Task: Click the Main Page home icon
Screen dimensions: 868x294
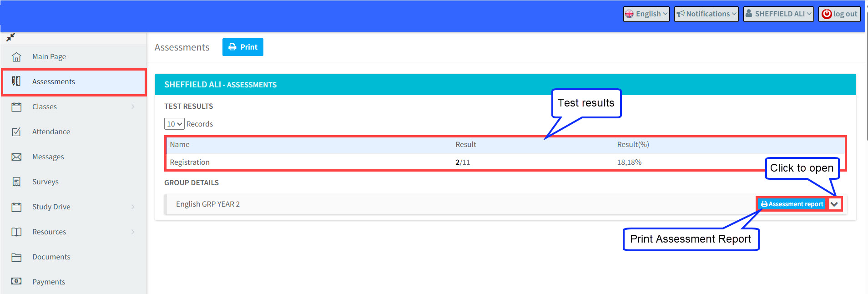Action: pos(16,57)
